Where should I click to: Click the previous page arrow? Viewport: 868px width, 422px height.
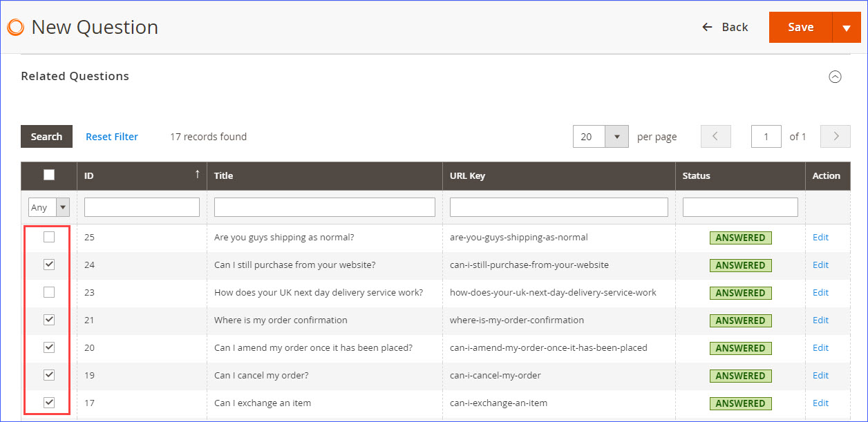click(715, 136)
